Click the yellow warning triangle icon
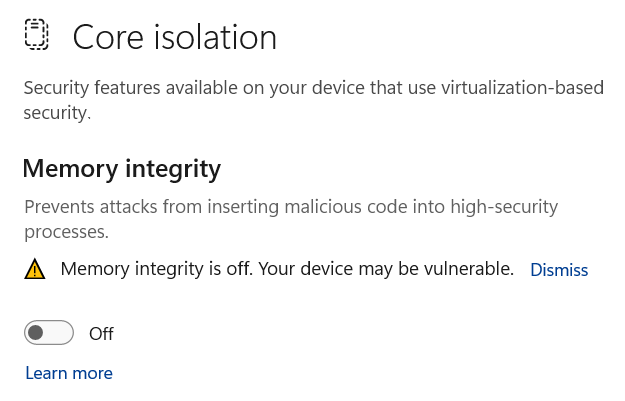The image size is (625, 401). (36, 269)
